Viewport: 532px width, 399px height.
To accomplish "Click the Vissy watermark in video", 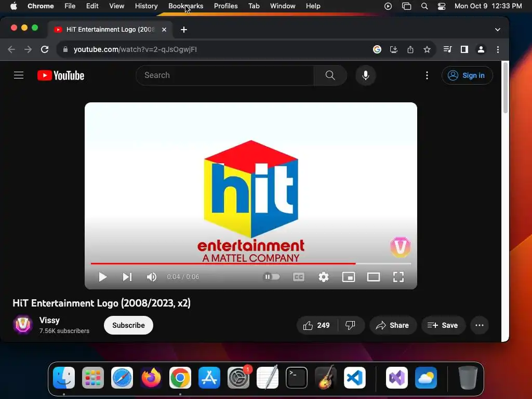I will tap(401, 247).
